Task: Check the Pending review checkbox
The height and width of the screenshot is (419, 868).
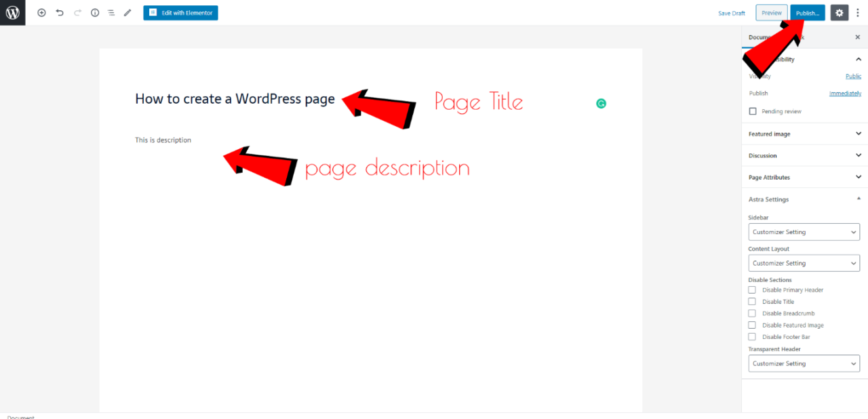Action: point(753,111)
